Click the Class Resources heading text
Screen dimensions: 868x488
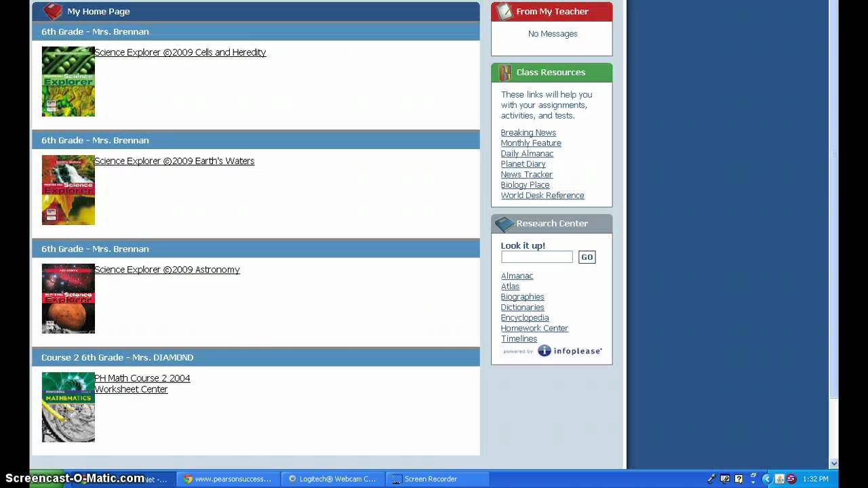551,73
